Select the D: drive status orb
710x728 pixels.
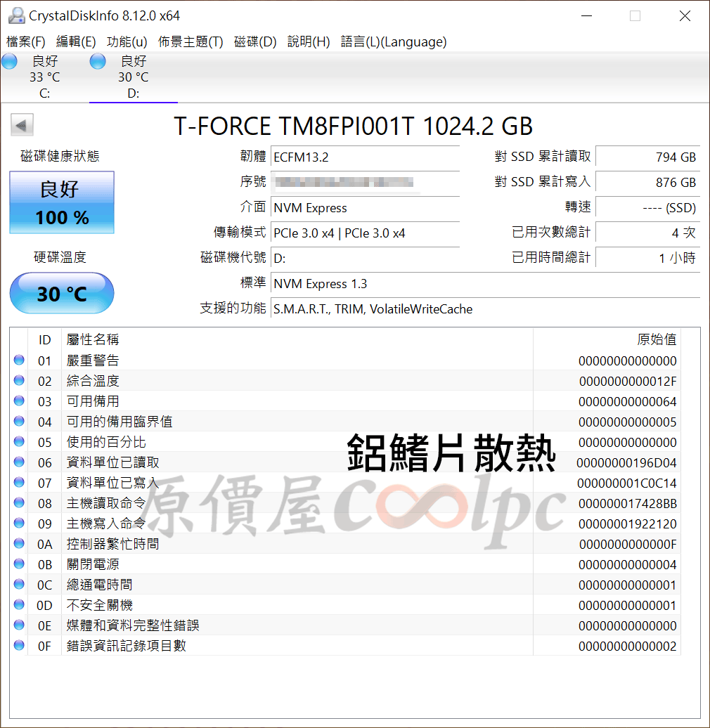point(98,61)
